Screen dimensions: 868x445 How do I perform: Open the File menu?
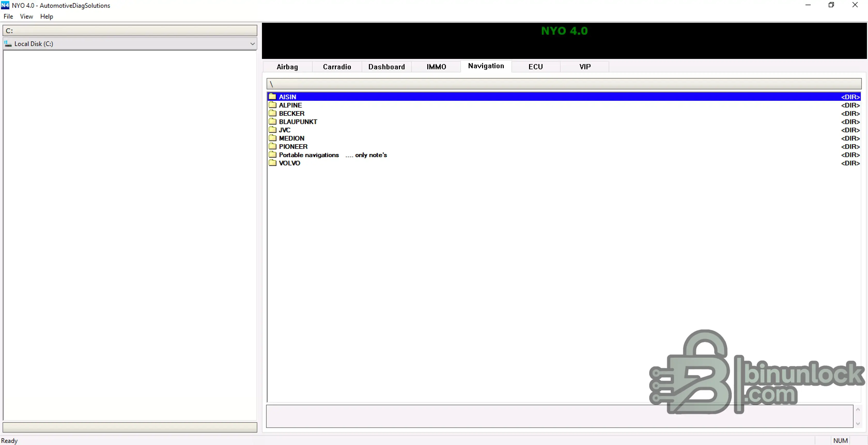tap(8, 17)
